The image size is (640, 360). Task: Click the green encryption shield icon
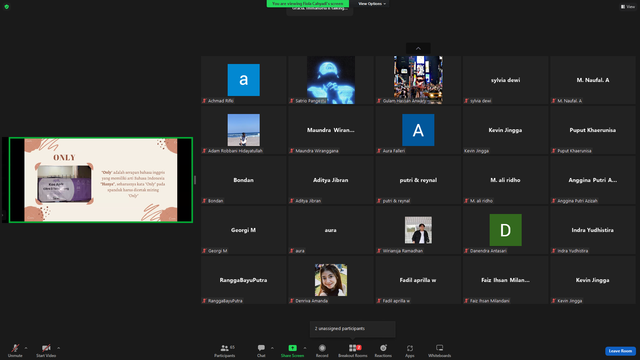tap(7, 7)
